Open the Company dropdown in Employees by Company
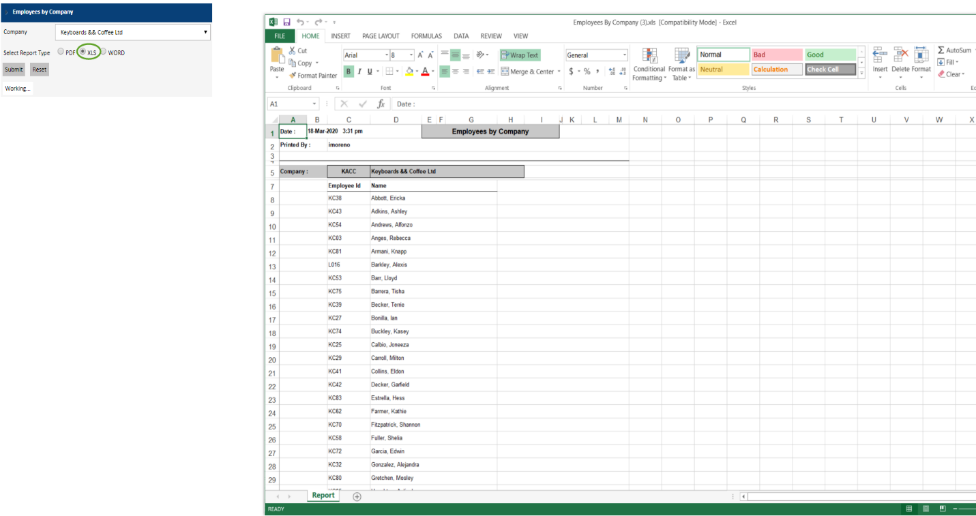The height and width of the screenshot is (516, 976). [133, 32]
